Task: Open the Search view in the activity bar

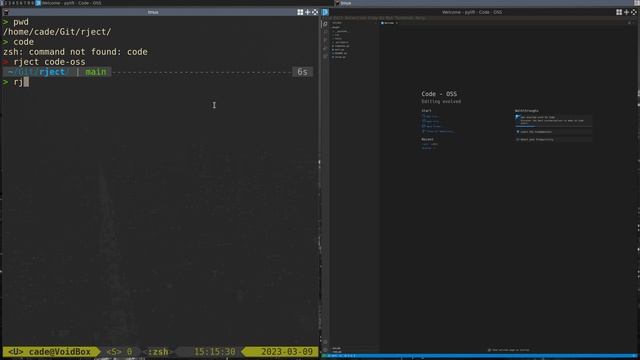Action: (x=325, y=31)
